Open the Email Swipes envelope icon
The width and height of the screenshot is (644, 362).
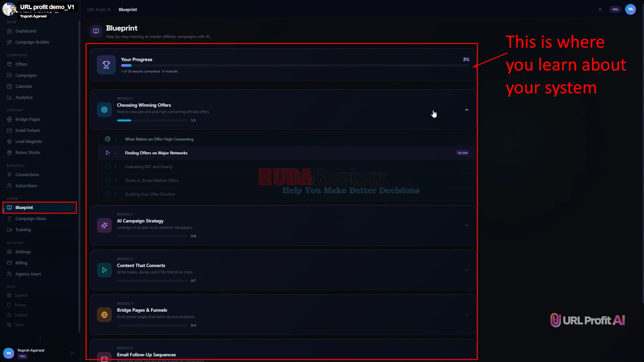[9, 131]
